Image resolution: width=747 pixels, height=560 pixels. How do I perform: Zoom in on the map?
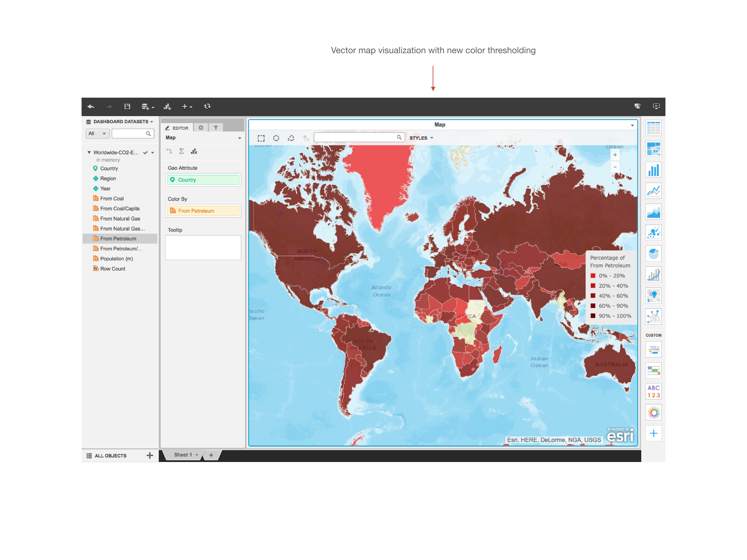(615, 155)
